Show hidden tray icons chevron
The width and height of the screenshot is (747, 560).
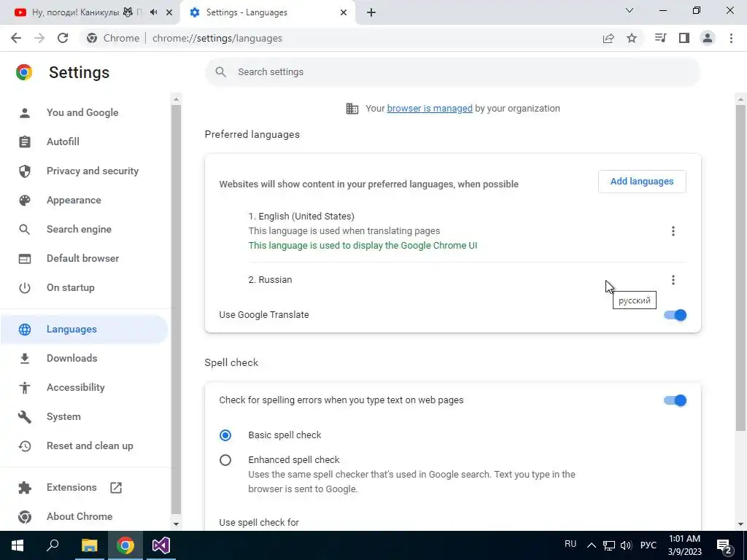591,545
